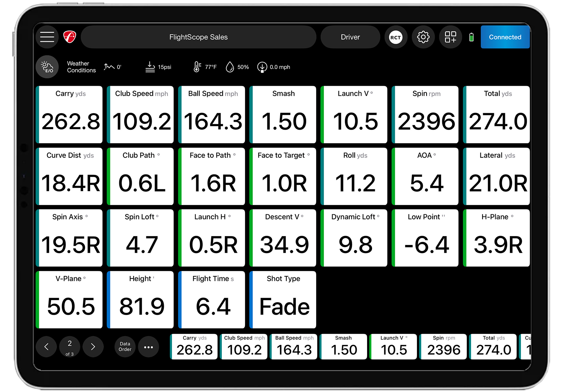
Task: Click the temperature thermometer icon
Action: (x=197, y=67)
